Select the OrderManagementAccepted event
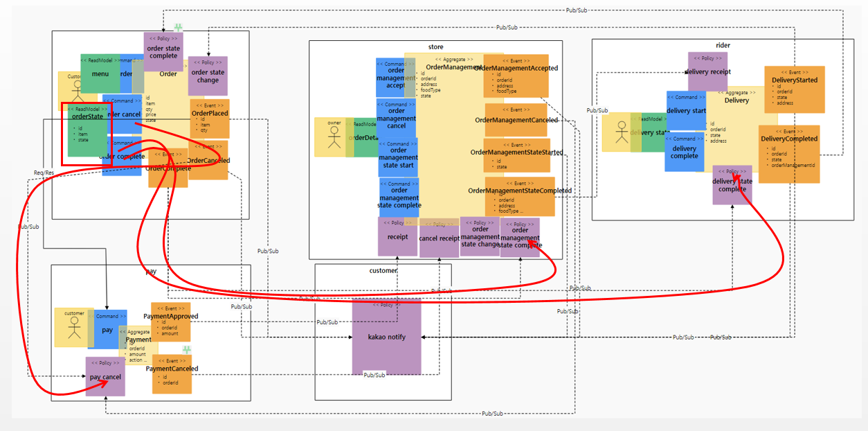 coord(516,76)
